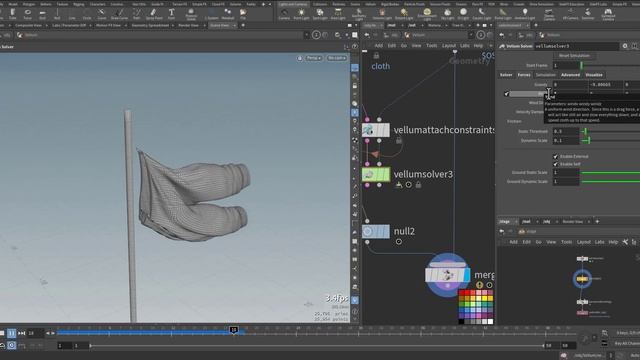Switch to the Visualize tab
640x360 pixels.
tap(593, 75)
